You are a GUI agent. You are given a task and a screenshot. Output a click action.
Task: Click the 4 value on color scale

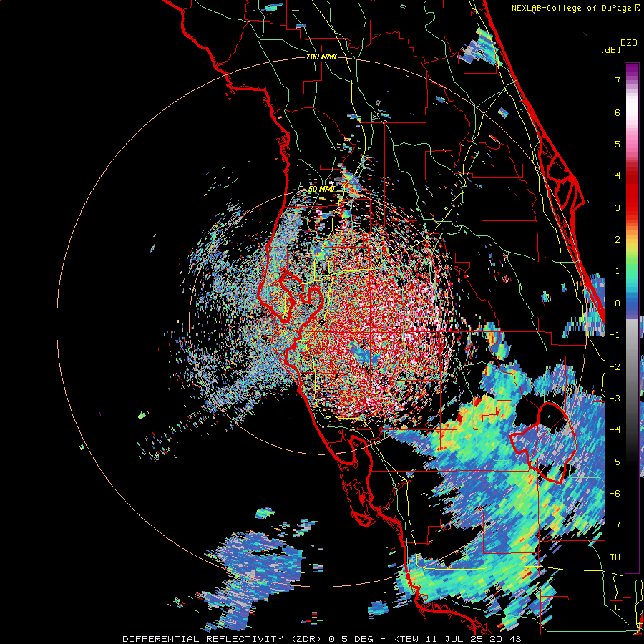tap(618, 176)
